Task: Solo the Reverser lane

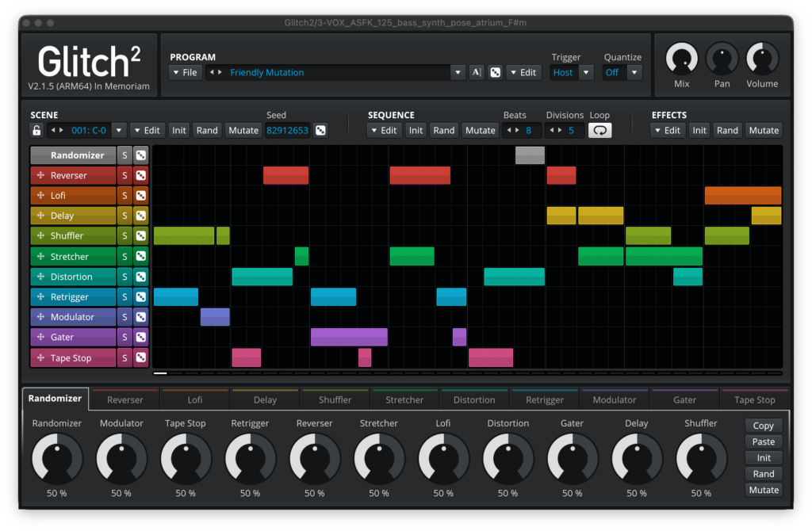Action: 124,175
